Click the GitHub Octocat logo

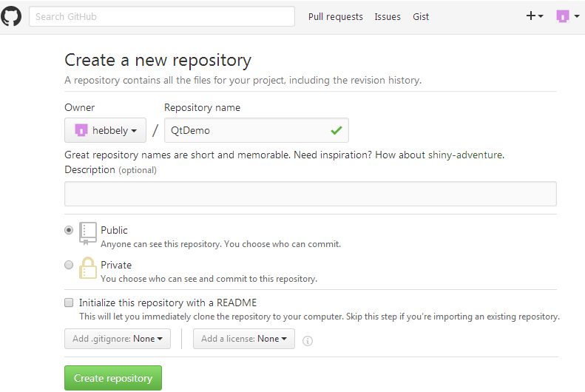pyautogui.click(x=11, y=16)
